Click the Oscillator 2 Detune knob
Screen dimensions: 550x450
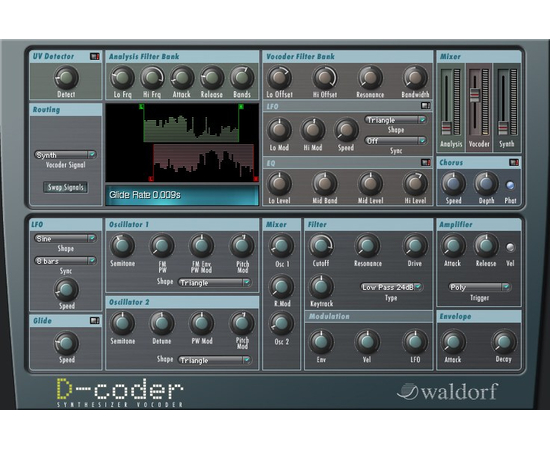[162, 323]
